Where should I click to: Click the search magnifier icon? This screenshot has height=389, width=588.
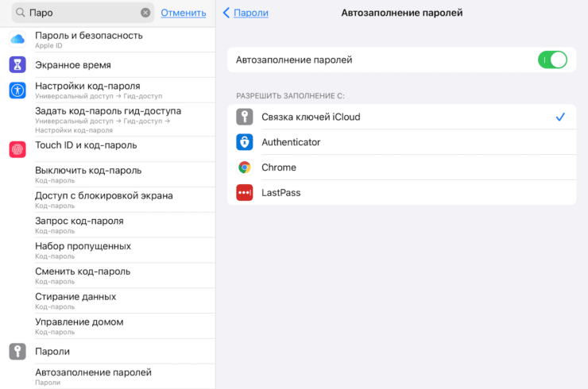[20, 13]
